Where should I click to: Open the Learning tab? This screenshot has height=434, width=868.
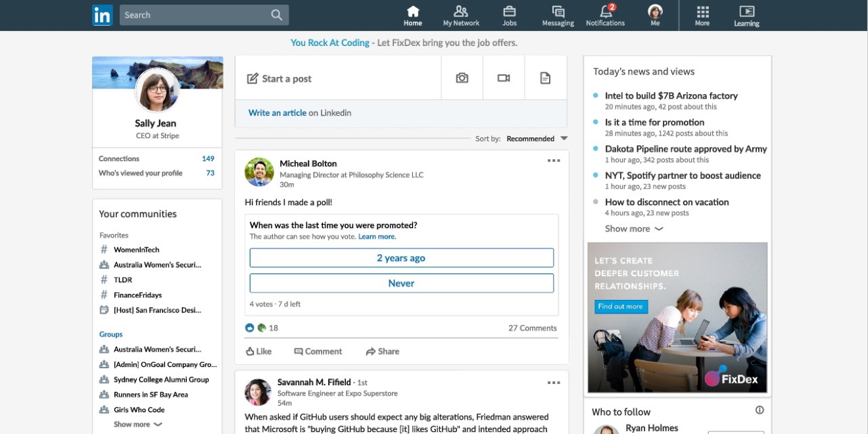[x=746, y=16]
